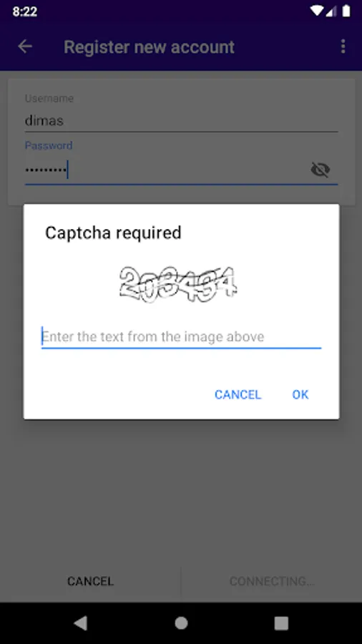The width and height of the screenshot is (362, 644).
Task: Tap bottom CANCEL registration button
Action: coord(90,581)
